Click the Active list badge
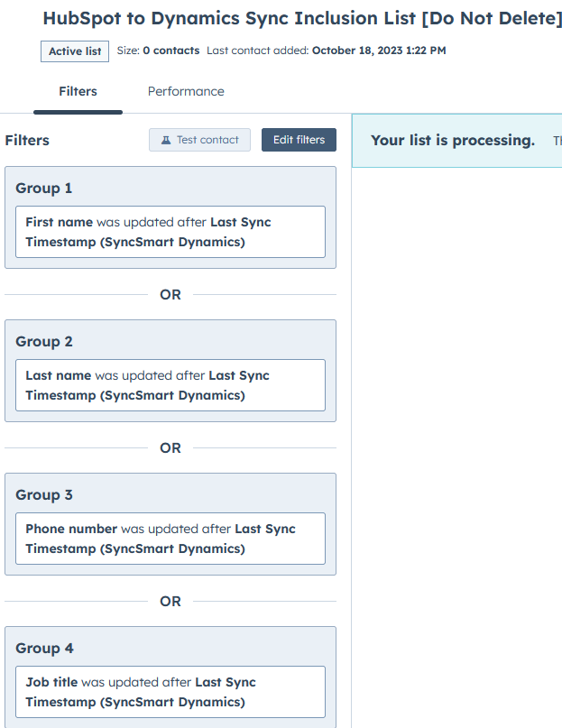This screenshot has width=562, height=728. 75,51
